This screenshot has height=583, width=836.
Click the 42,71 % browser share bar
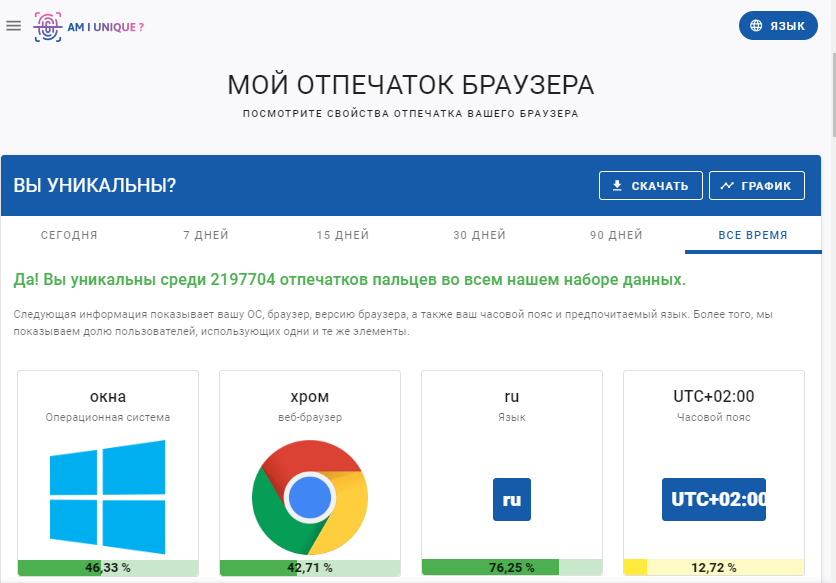(310, 567)
